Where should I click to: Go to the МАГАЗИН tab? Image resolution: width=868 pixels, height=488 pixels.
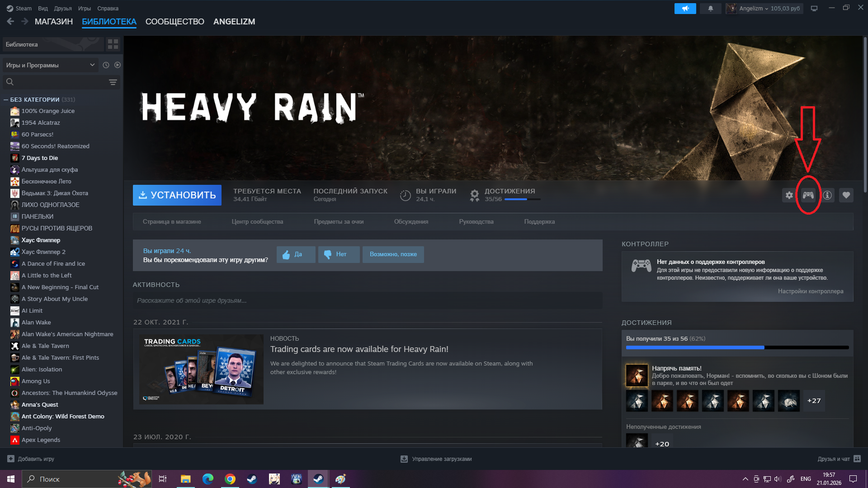(54, 22)
